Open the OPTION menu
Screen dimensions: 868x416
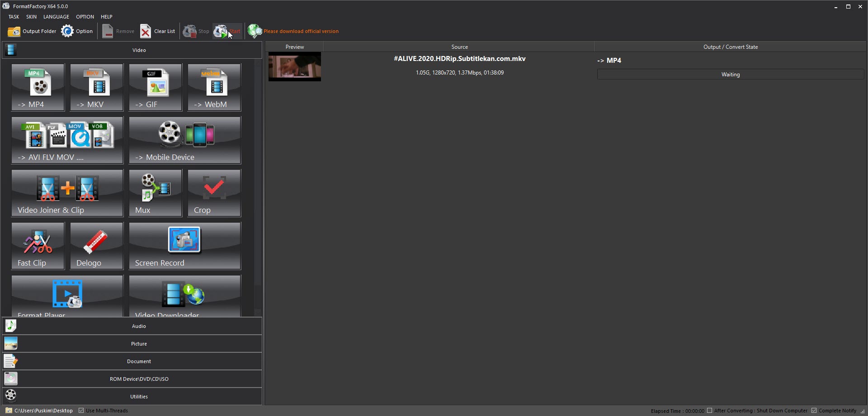tap(85, 17)
